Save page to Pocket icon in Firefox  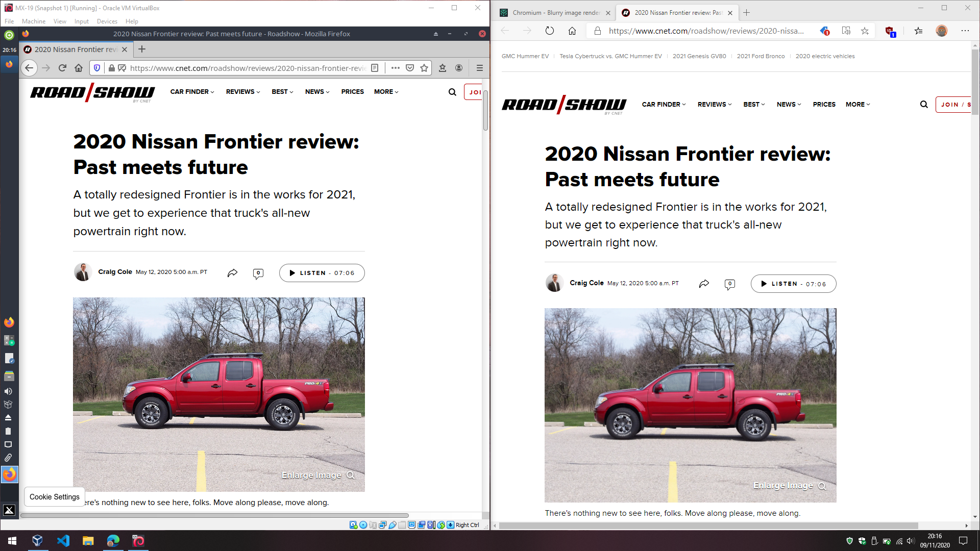click(410, 68)
